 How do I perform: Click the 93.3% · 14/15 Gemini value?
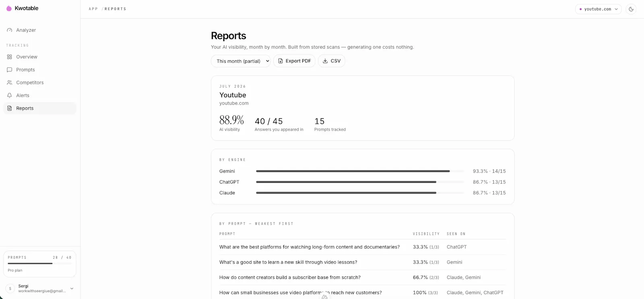point(489,171)
